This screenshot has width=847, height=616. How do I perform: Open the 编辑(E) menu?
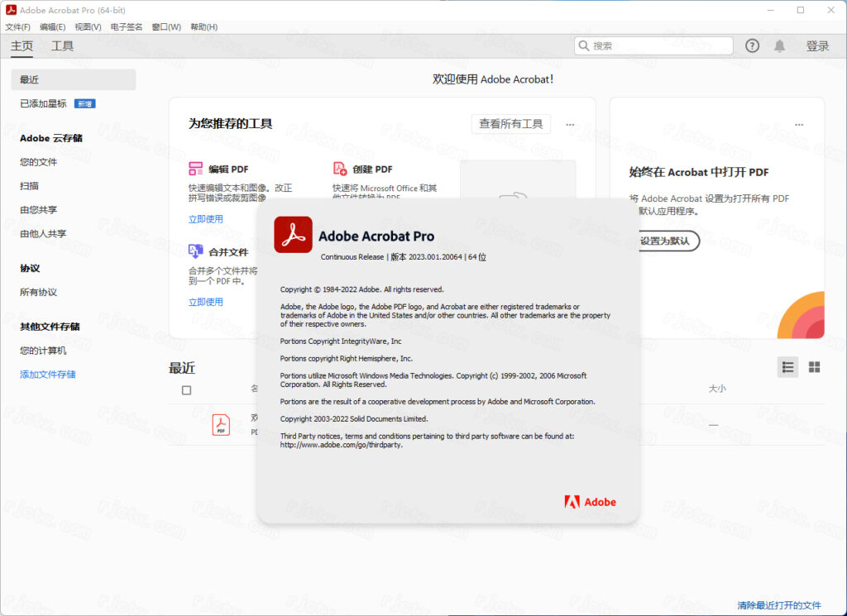coord(52,27)
